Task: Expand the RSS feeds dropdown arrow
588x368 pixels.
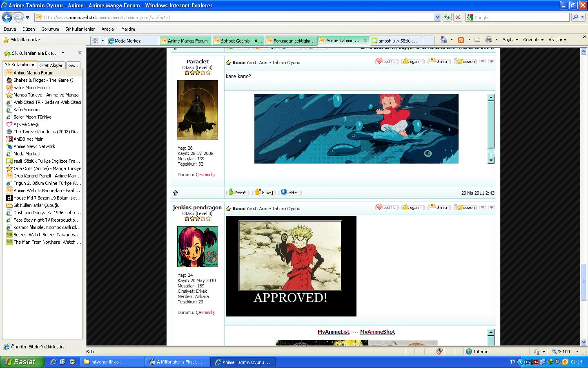Action: (469, 40)
